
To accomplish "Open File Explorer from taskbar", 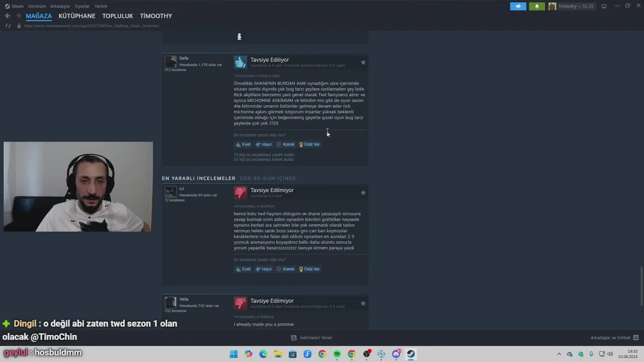I will coord(278,354).
